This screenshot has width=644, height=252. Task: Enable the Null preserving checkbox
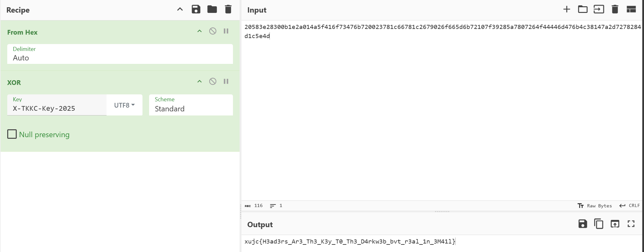click(x=12, y=134)
